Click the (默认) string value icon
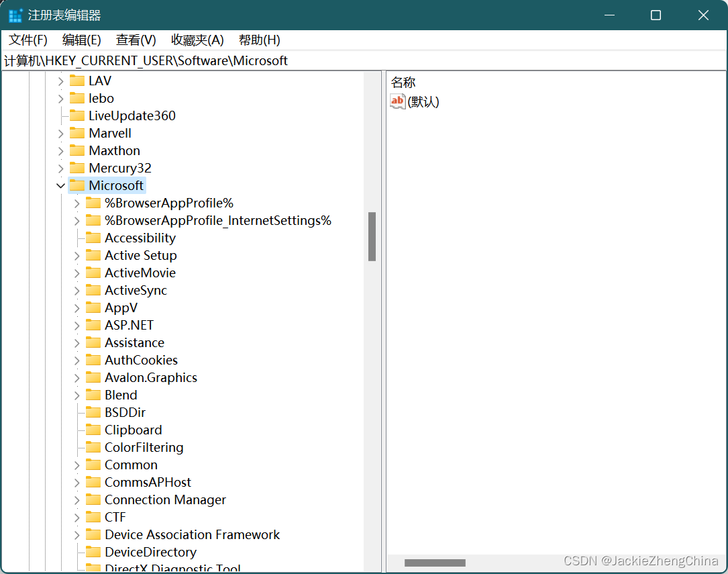The height and width of the screenshot is (574, 728). point(397,101)
